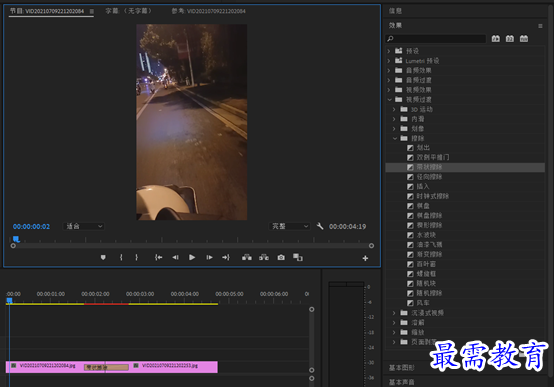Expand the 视频效果 folder
Image resolution: width=554 pixels, height=387 pixels.
click(389, 90)
